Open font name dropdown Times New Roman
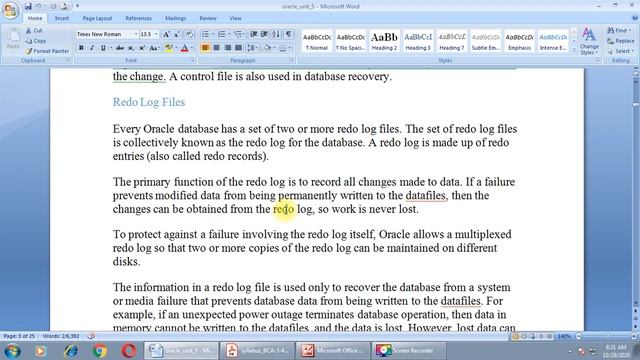640x360 pixels. [136, 35]
